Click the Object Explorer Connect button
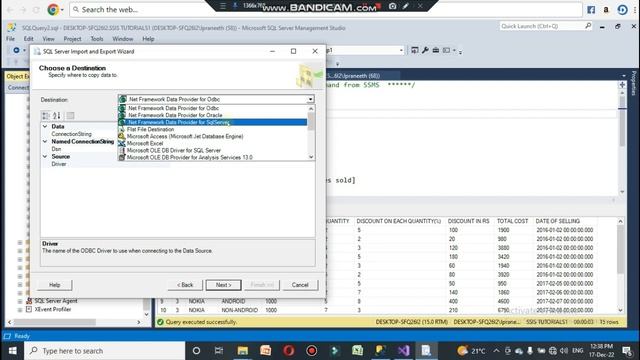640x360 pixels. pyautogui.click(x=18, y=87)
